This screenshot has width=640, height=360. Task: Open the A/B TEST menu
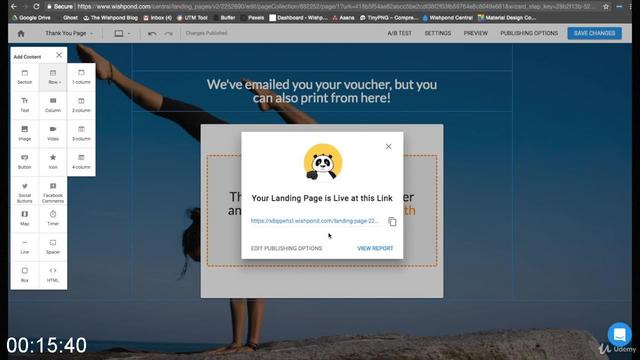400,33
